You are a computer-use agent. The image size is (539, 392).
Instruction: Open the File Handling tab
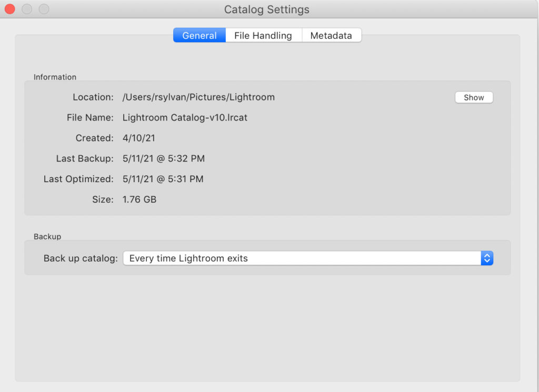coord(263,36)
